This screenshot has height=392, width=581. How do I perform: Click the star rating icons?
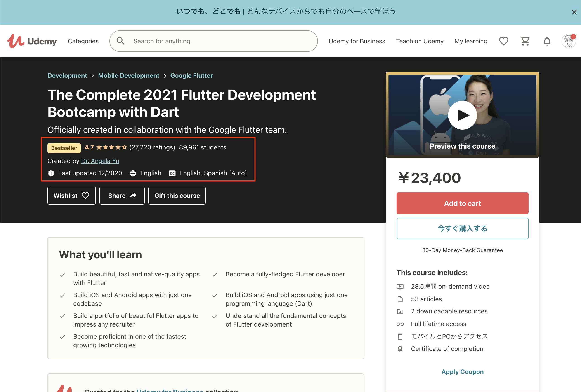[111, 147]
